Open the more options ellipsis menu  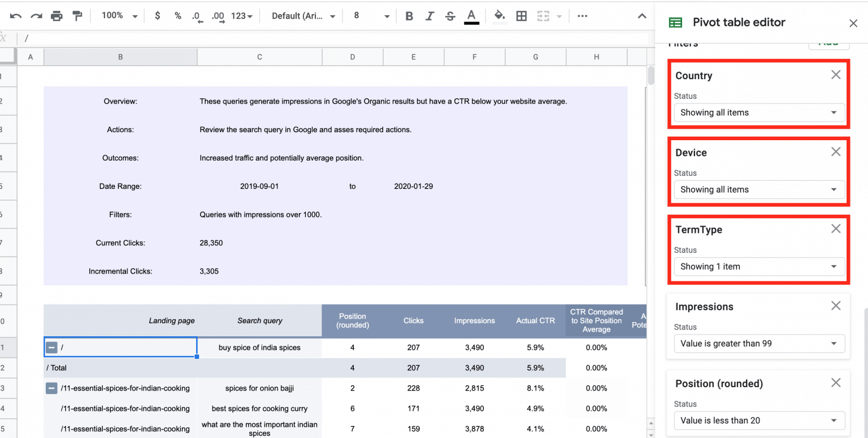click(x=582, y=15)
